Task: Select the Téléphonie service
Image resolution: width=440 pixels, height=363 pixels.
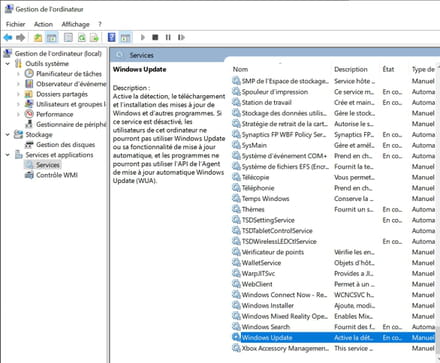Action: coord(258,188)
